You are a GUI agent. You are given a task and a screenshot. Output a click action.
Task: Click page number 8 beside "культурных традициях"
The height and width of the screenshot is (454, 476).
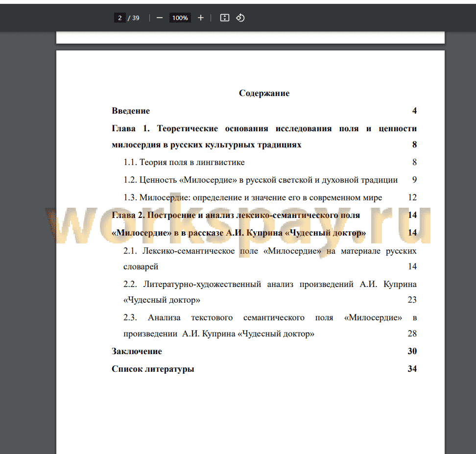[x=414, y=144]
